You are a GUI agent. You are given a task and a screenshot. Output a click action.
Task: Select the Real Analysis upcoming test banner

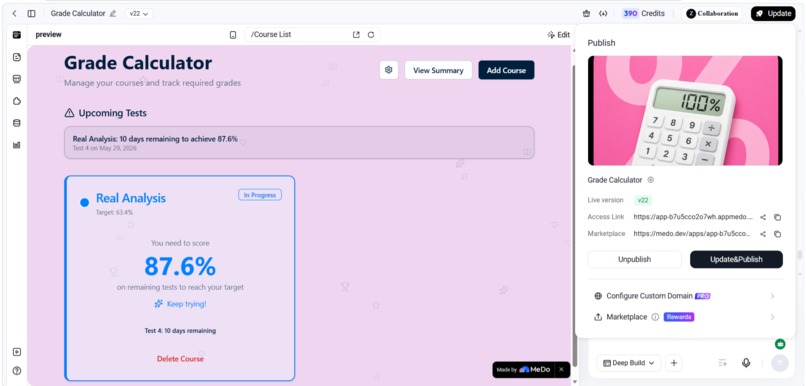pos(299,142)
